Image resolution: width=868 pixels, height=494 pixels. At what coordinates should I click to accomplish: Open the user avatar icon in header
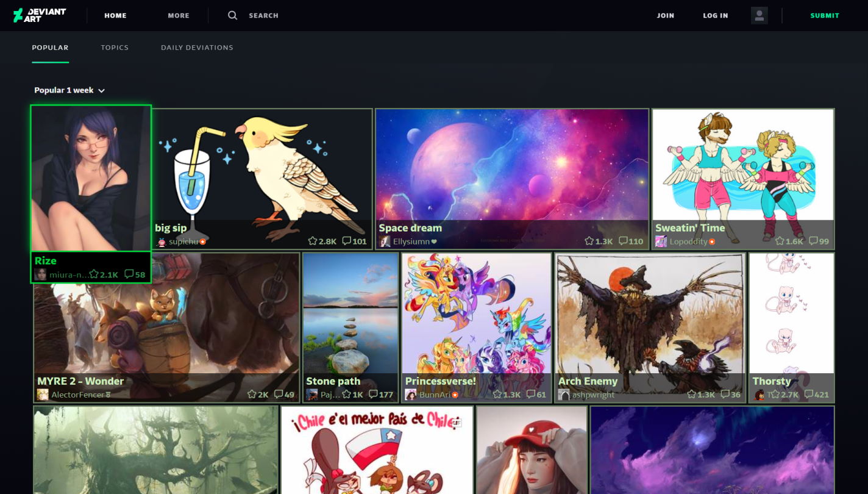(x=759, y=15)
